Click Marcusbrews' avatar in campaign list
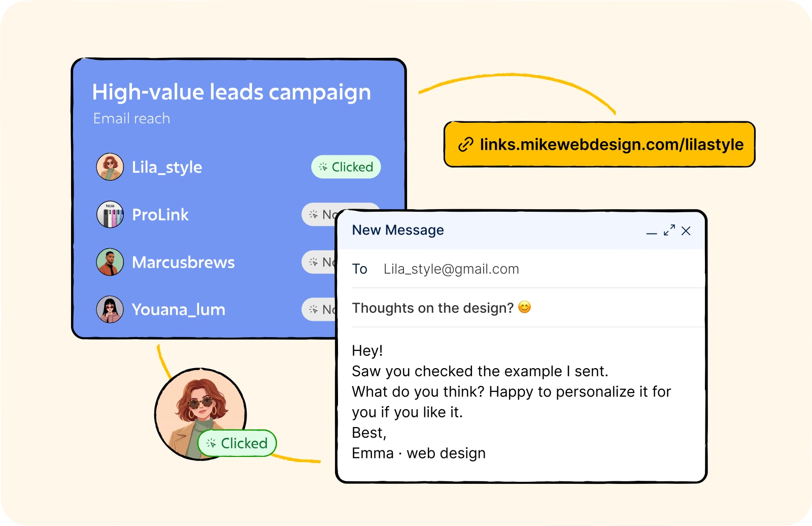Image resolution: width=812 pixels, height=526 pixels. [x=110, y=262]
